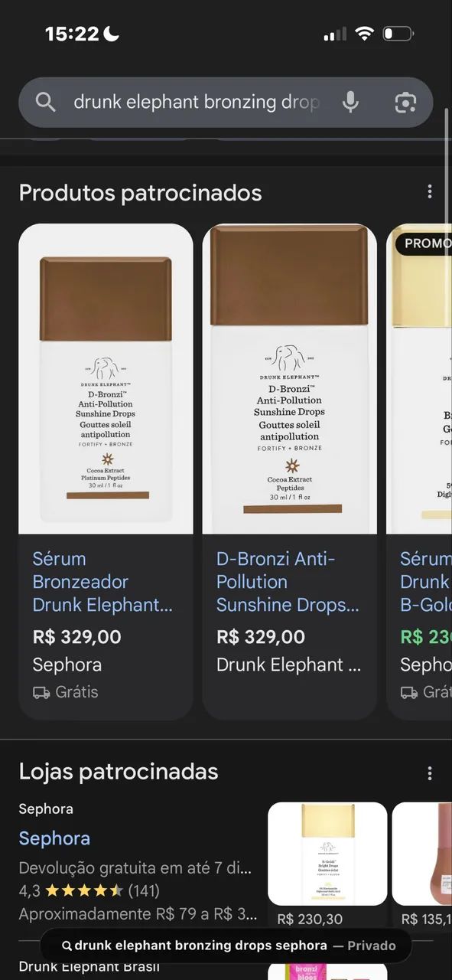Open D-Bronzi Anti-Pollution Sunshine Drops listing
Screen dimensions: 452x980
click(287, 582)
